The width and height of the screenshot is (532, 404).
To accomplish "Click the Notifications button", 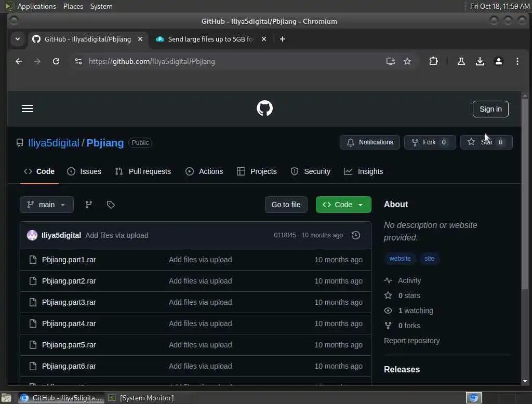I will tap(370, 142).
